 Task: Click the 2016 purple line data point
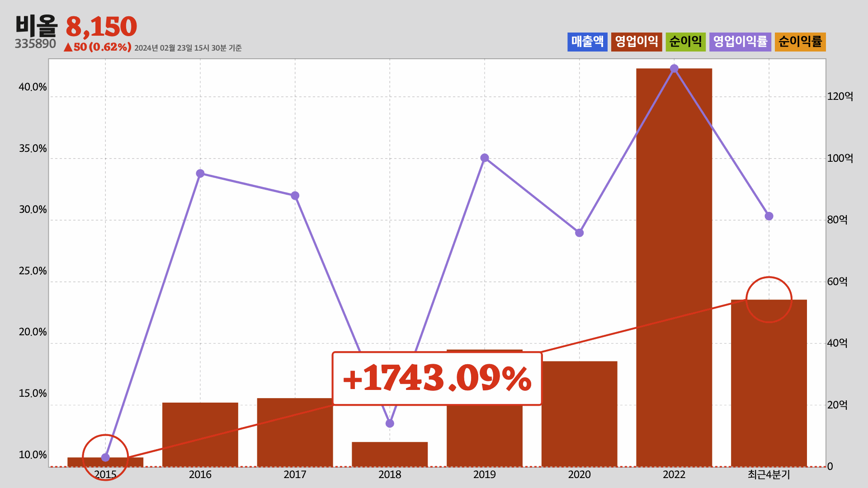200,174
